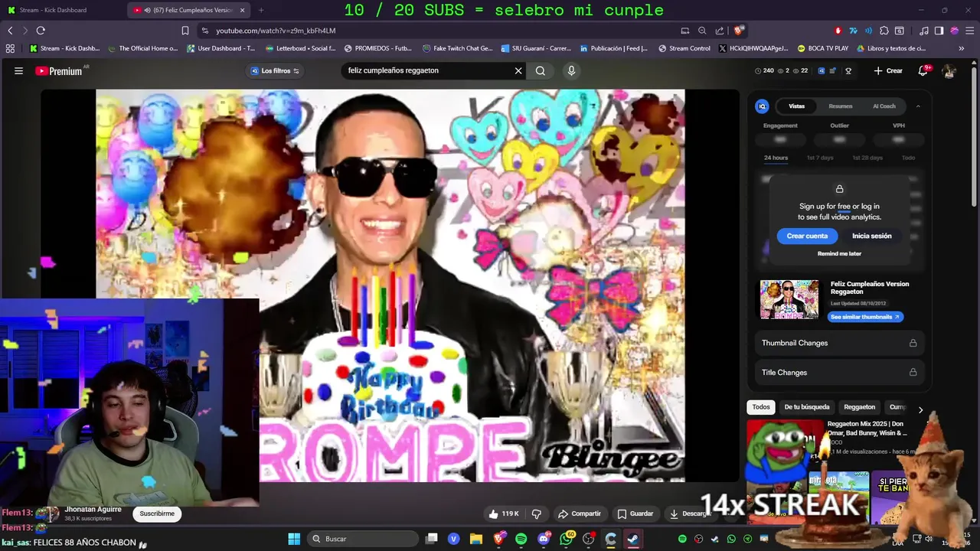Expand the Thumbnail Changes section
980x551 pixels.
coord(839,343)
